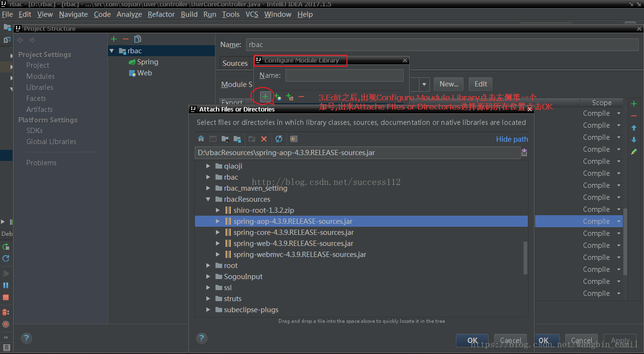Image resolution: width=644 pixels, height=354 pixels.
Task: Click New... button beside Module SDK
Action: (449, 84)
